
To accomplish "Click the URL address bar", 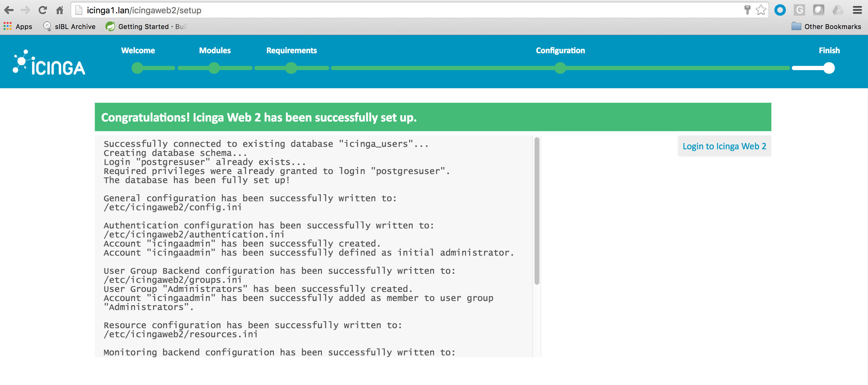I will click(x=404, y=10).
